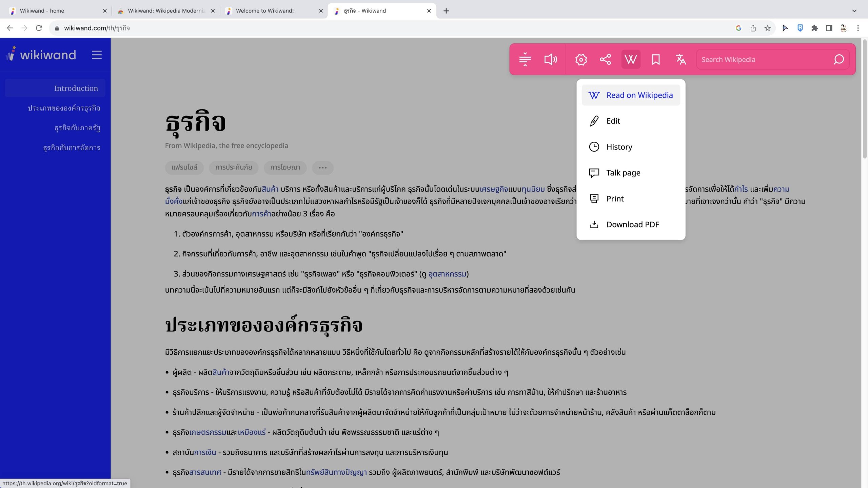Select the History menu entry
The image size is (868, 488).
619,147
